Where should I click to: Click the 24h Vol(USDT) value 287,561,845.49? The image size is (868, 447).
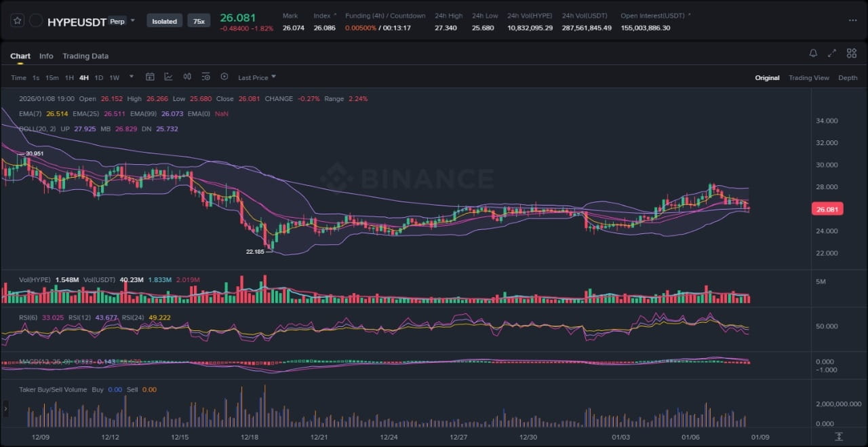[587, 28]
